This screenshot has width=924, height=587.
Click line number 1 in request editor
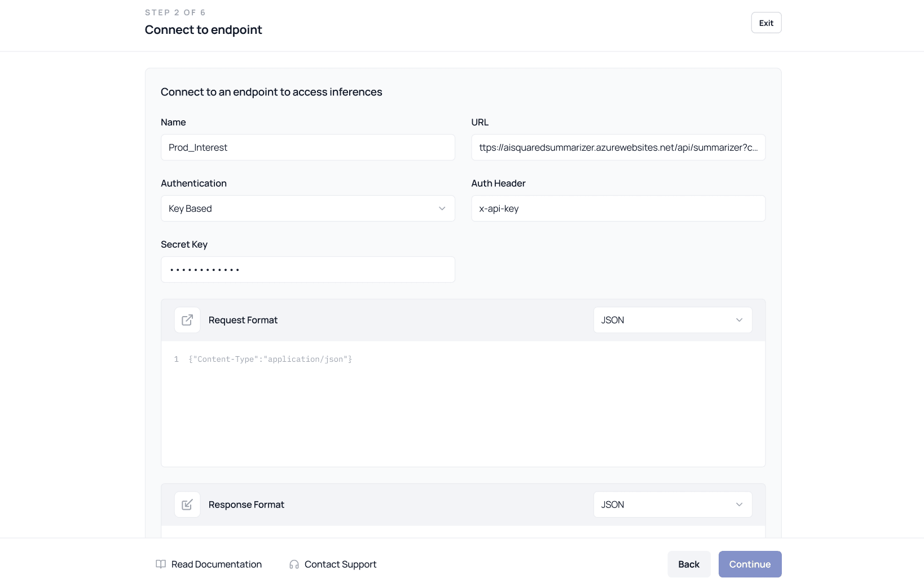(x=177, y=360)
